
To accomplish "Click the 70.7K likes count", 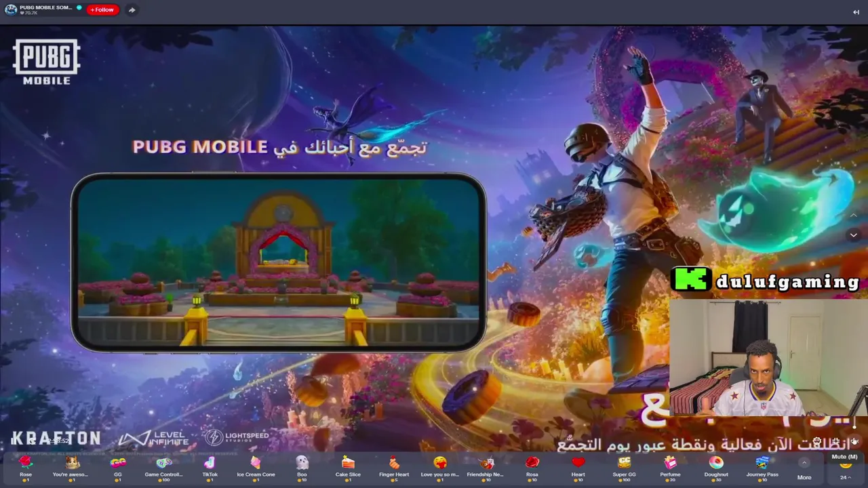I will [x=28, y=14].
